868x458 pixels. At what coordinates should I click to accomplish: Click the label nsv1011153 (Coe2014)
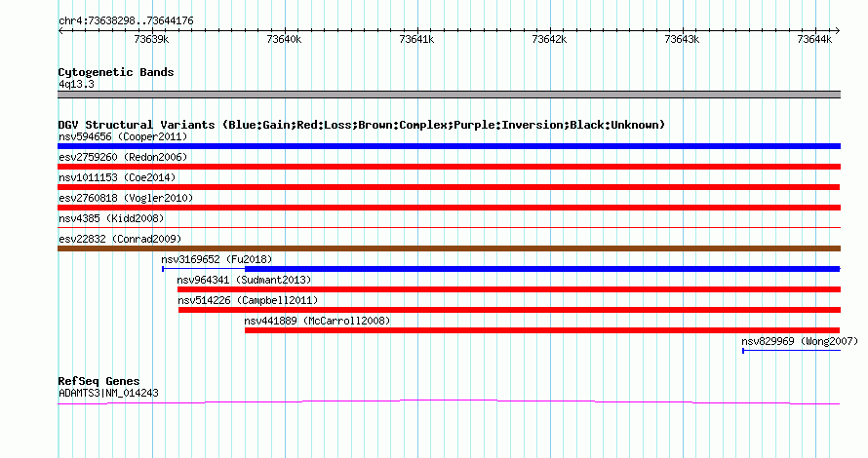point(117,177)
